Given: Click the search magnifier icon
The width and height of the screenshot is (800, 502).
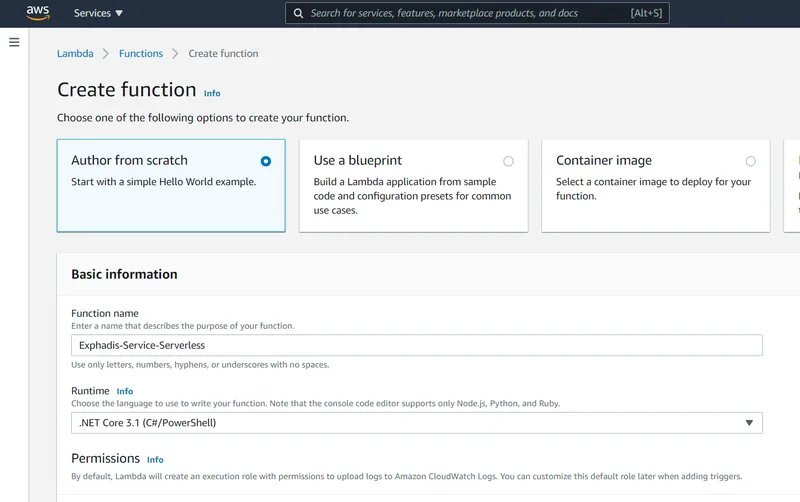Looking at the screenshot, I should (298, 13).
